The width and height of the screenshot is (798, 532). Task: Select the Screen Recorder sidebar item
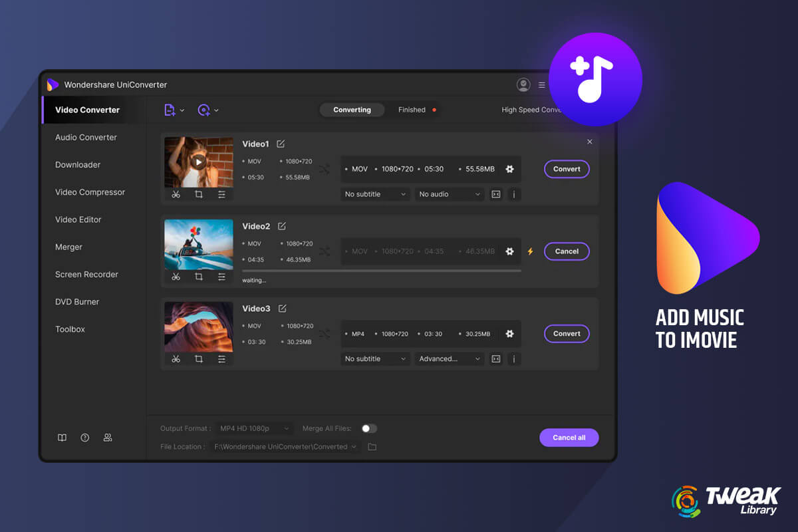86,274
